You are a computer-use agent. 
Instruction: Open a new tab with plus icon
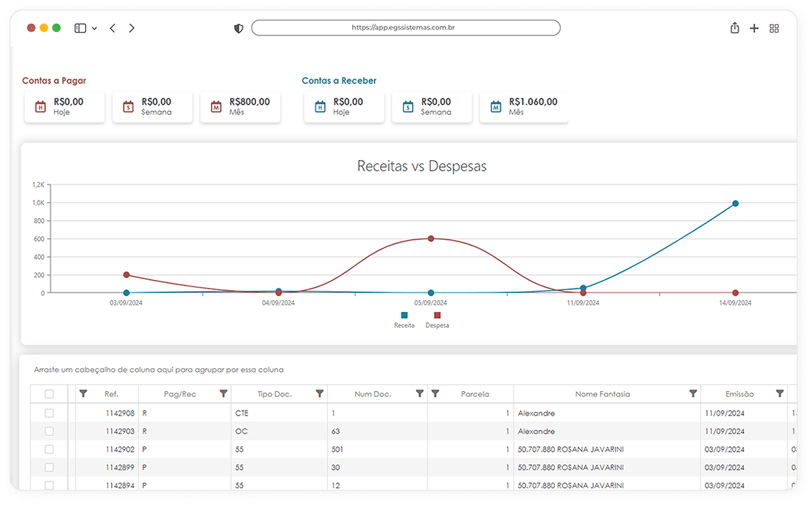pos(754,28)
